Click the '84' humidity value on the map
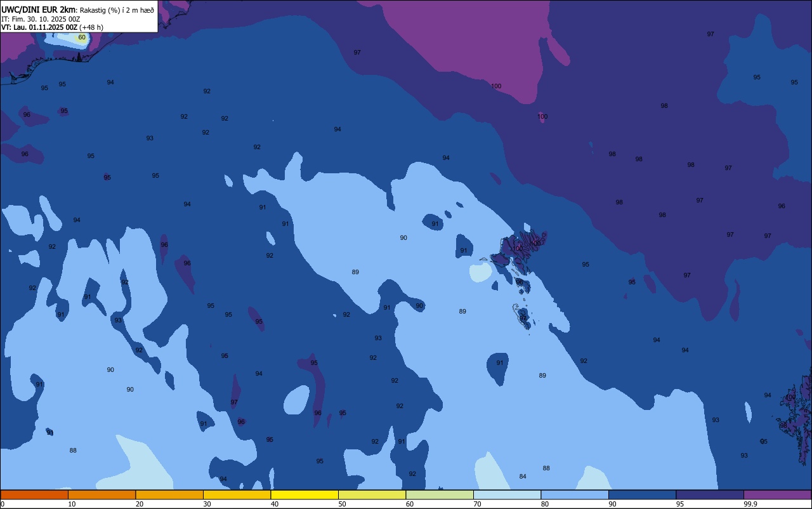The width and height of the screenshot is (812, 509). click(523, 477)
